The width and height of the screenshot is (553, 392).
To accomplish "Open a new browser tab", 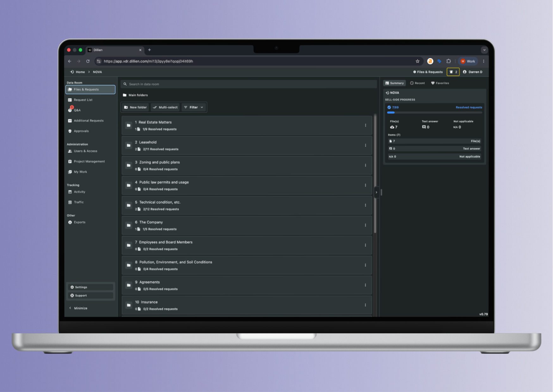I will (149, 50).
